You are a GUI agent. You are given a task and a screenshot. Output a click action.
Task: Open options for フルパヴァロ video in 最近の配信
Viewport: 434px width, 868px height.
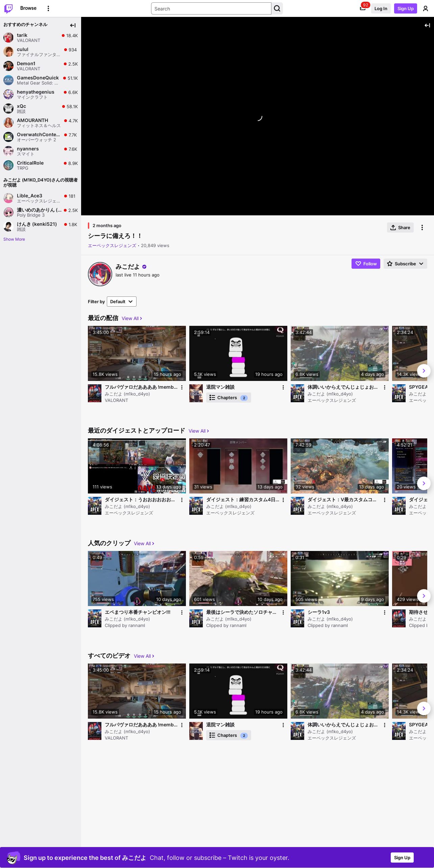coord(182,387)
